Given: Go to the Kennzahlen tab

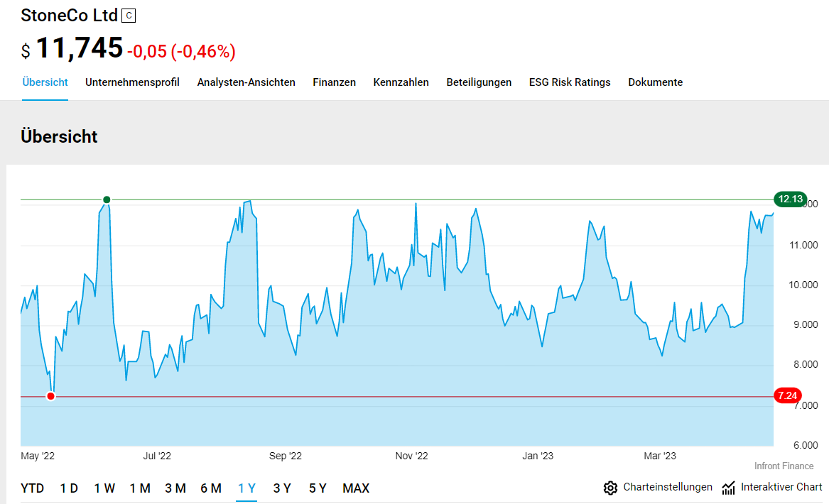Looking at the screenshot, I should [x=401, y=82].
